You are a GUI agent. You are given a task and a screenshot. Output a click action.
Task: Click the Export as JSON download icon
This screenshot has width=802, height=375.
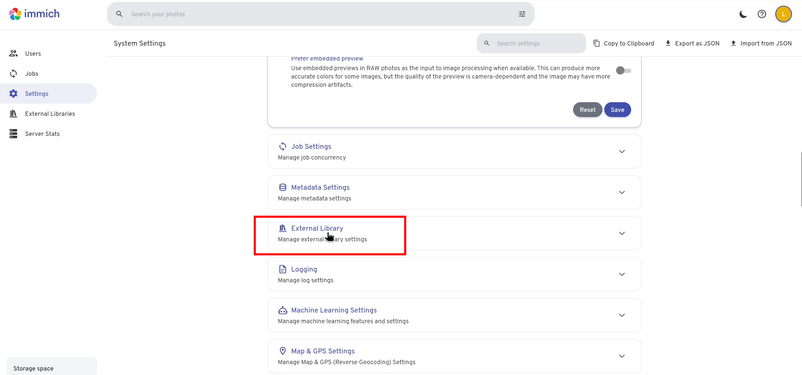667,43
